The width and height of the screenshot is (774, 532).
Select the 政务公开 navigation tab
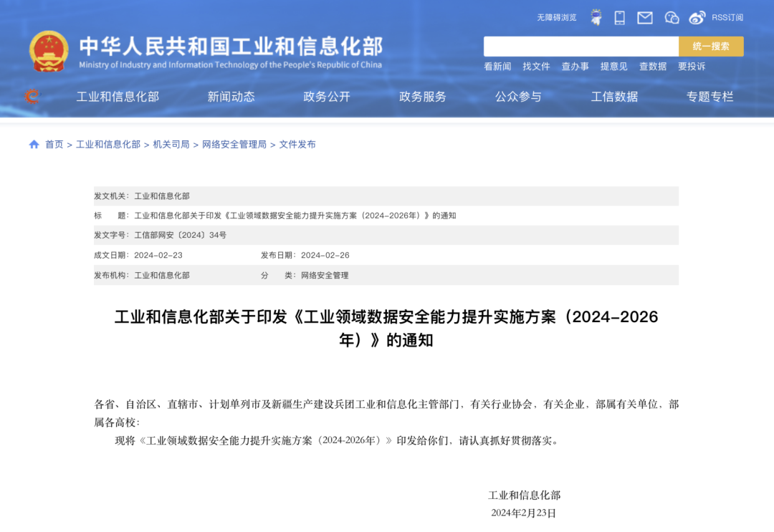[327, 97]
